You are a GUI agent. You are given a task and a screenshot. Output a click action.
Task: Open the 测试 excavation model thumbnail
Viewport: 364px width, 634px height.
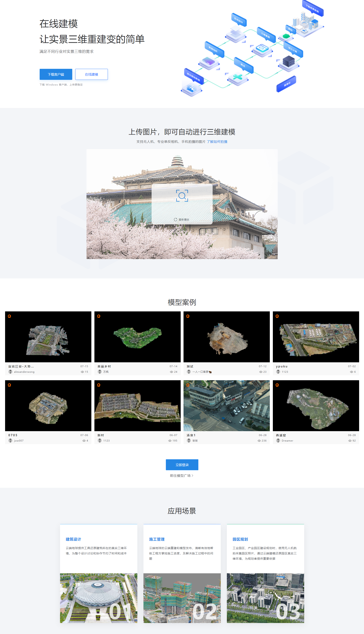[x=226, y=336]
